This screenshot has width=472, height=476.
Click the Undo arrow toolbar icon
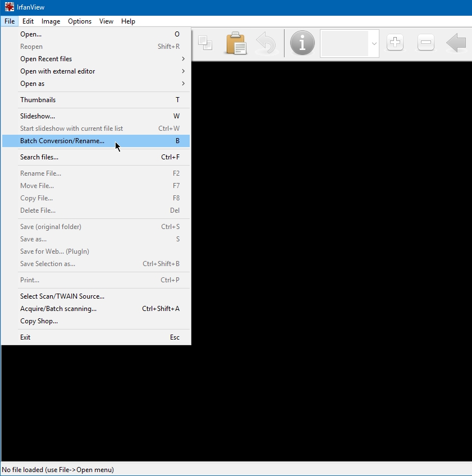pyautogui.click(x=266, y=43)
